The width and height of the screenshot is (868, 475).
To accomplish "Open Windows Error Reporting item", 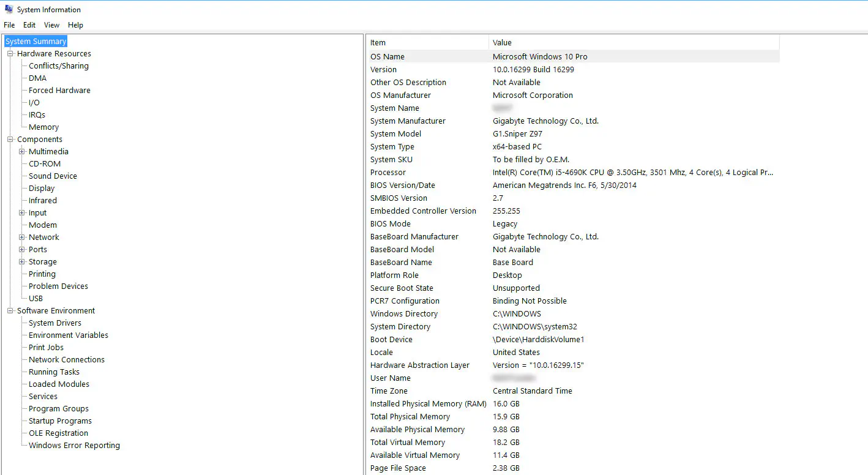I will [x=74, y=445].
